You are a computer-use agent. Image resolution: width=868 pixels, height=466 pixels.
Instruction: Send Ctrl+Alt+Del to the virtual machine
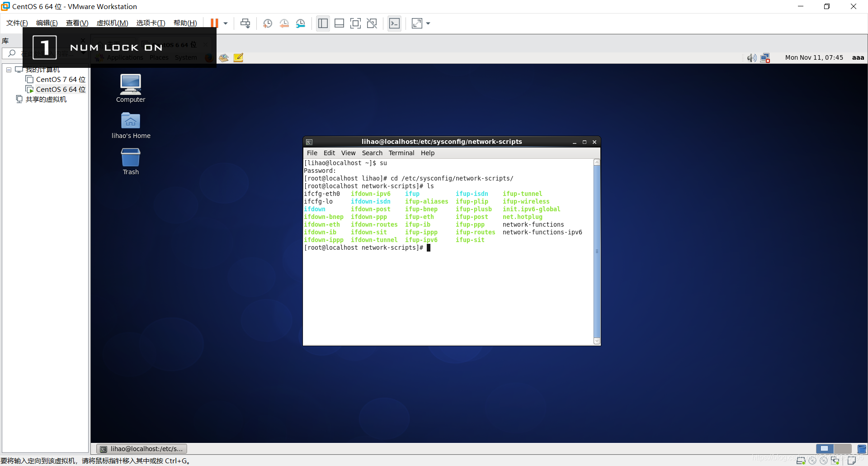coord(245,23)
